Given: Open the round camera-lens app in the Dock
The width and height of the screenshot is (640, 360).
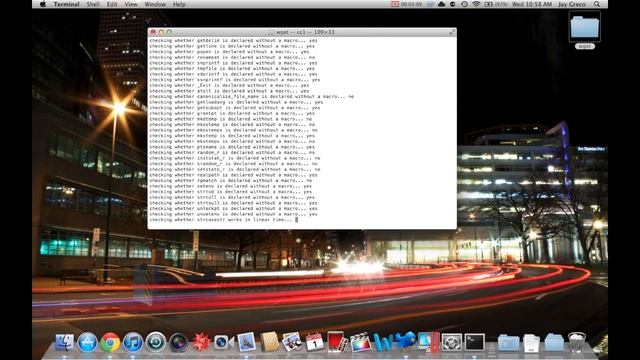Looking at the screenshot, I should (x=178, y=342).
